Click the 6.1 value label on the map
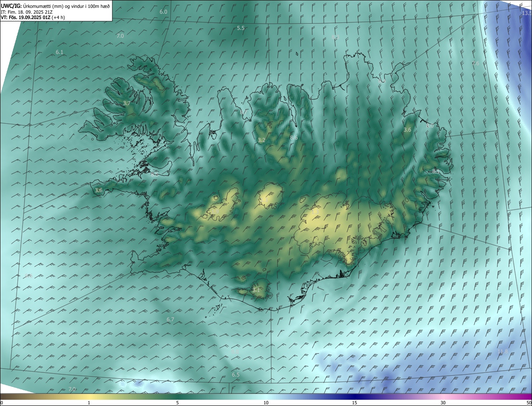 coord(59,52)
